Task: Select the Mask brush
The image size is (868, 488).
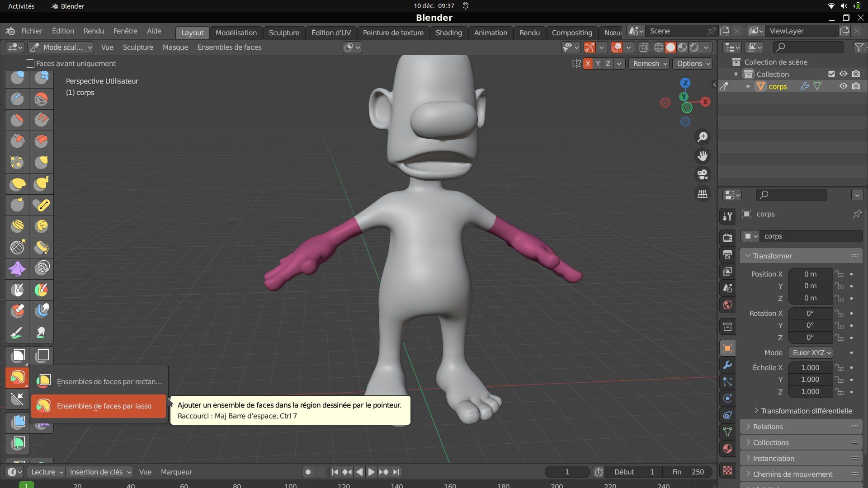Action: tap(17, 290)
